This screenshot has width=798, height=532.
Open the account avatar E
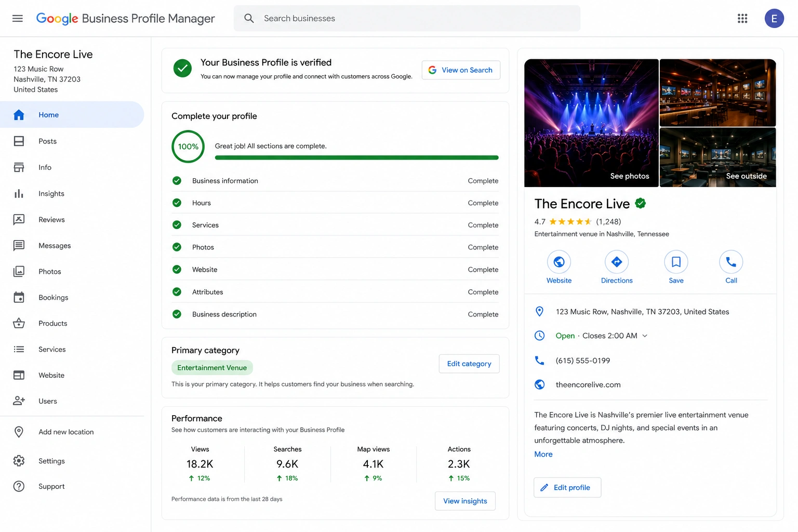point(774,18)
